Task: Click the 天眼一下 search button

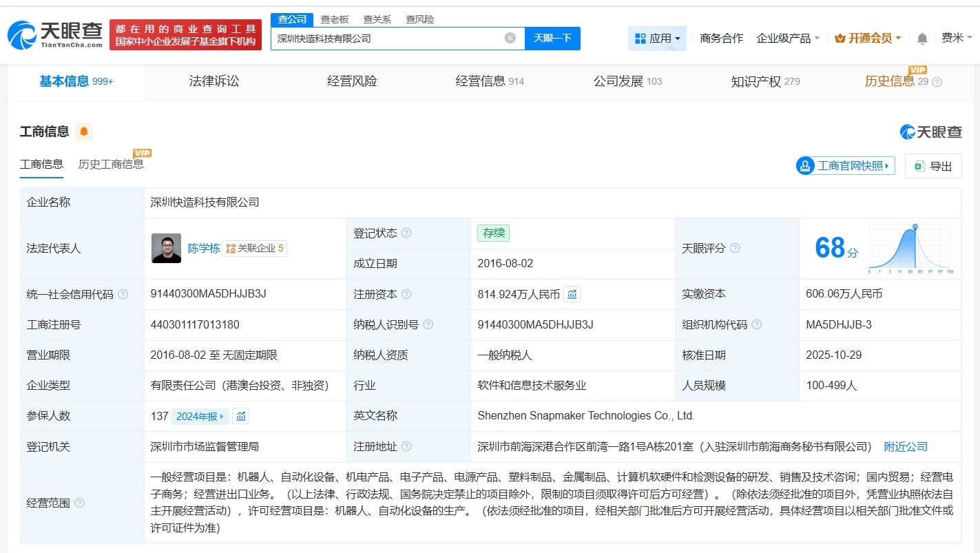Action: click(553, 39)
